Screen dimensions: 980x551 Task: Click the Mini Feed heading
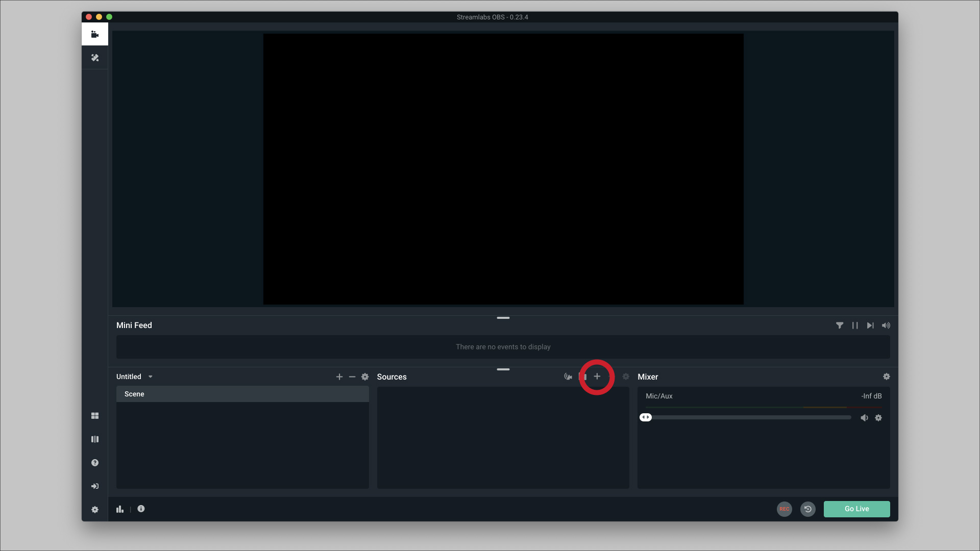point(134,325)
